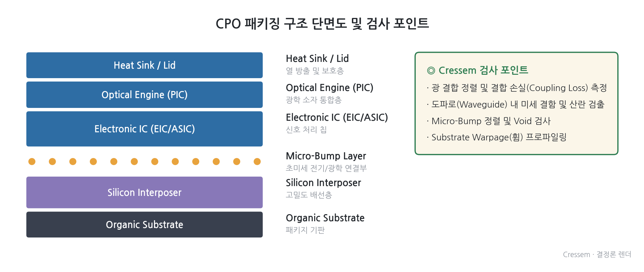Click the diagram title CPO 패키징 구조 단면도

[322, 23]
